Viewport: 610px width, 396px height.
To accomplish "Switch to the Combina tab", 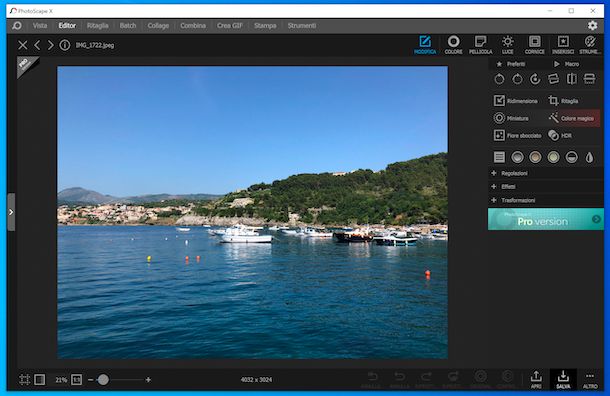I will (193, 26).
